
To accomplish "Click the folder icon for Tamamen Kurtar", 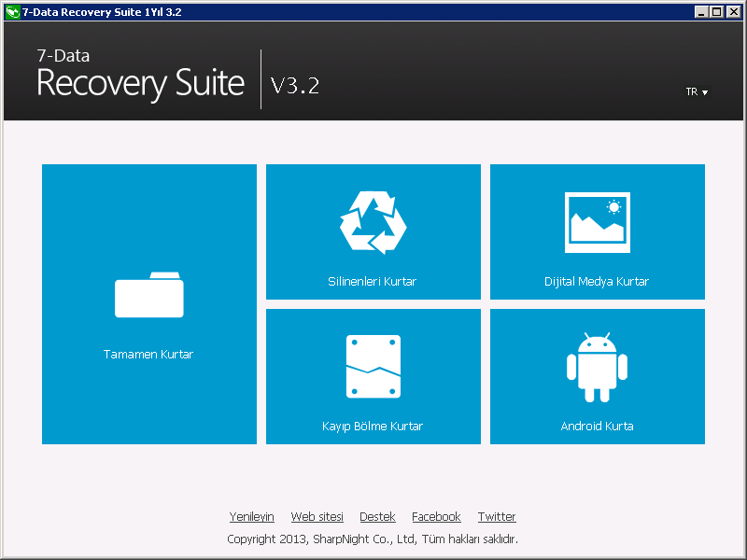I will 149,295.
